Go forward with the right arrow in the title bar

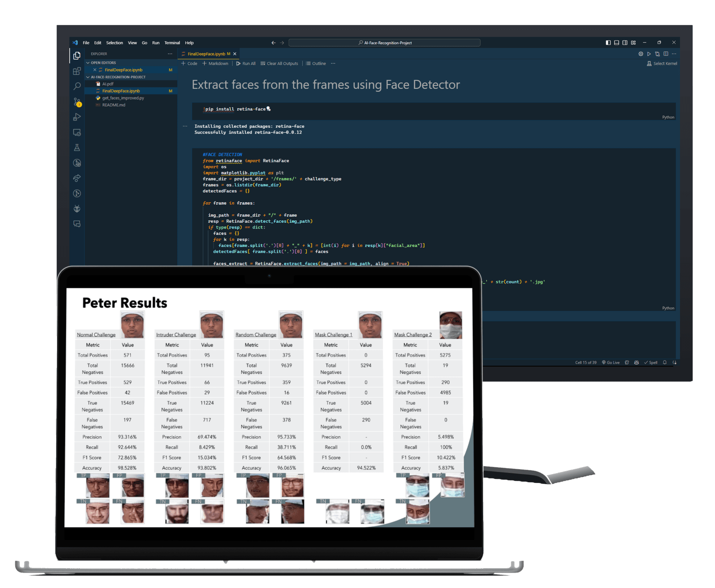(x=282, y=43)
